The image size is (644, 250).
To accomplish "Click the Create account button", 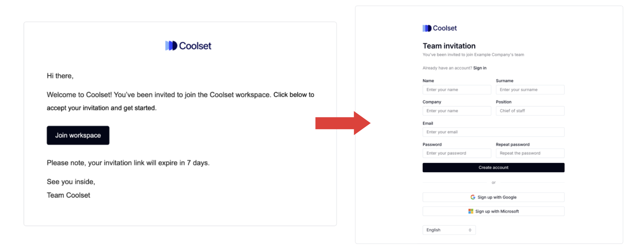I will click(x=493, y=167).
